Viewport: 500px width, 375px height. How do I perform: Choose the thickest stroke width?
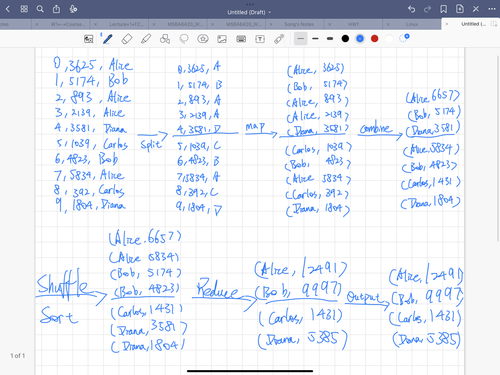[330, 39]
